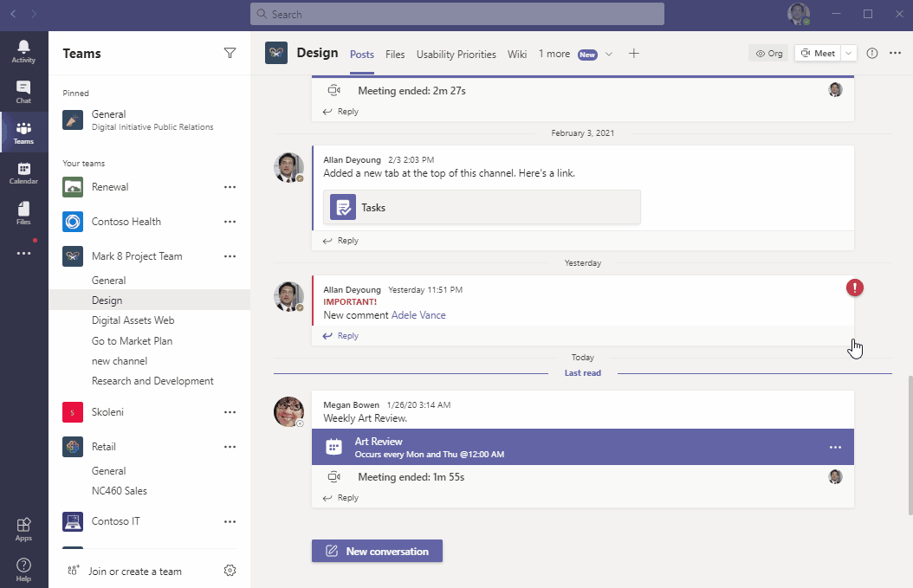This screenshot has width=913, height=588.
Task: Open more options for Retail team
Action: [x=230, y=447]
